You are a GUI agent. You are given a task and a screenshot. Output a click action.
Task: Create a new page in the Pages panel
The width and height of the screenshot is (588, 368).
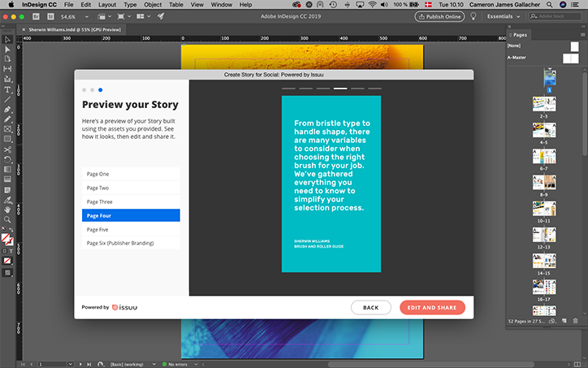[x=564, y=321]
